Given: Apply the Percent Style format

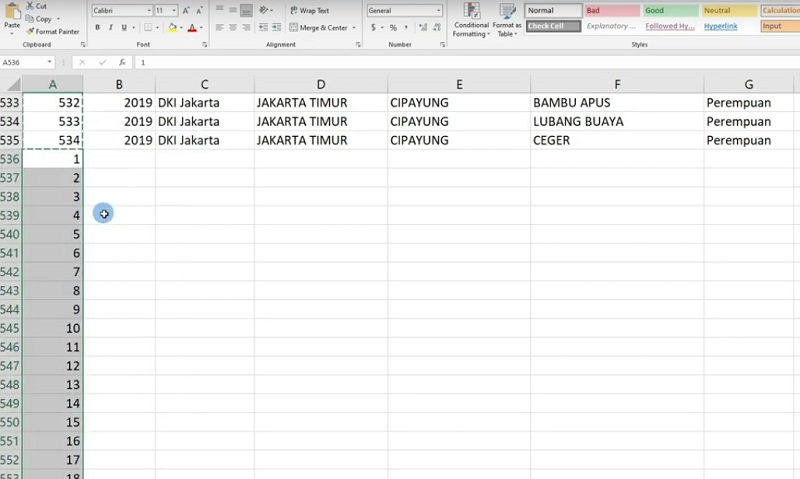Looking at the screenshot, I should (x=392, y=28).
